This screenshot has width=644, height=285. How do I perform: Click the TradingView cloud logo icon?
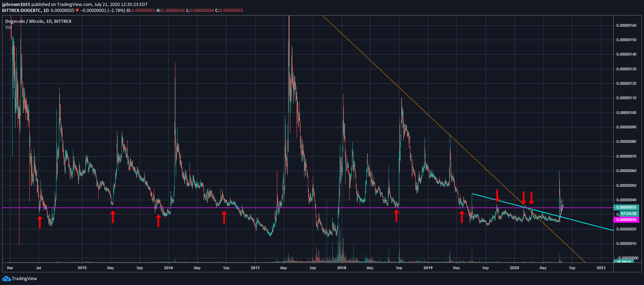[6, 279]
